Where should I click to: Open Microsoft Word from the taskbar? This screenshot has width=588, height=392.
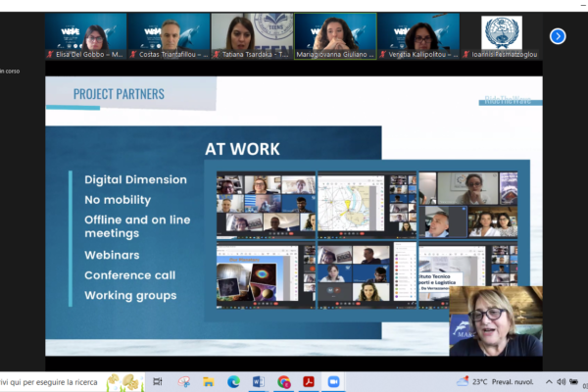[259, 381]
